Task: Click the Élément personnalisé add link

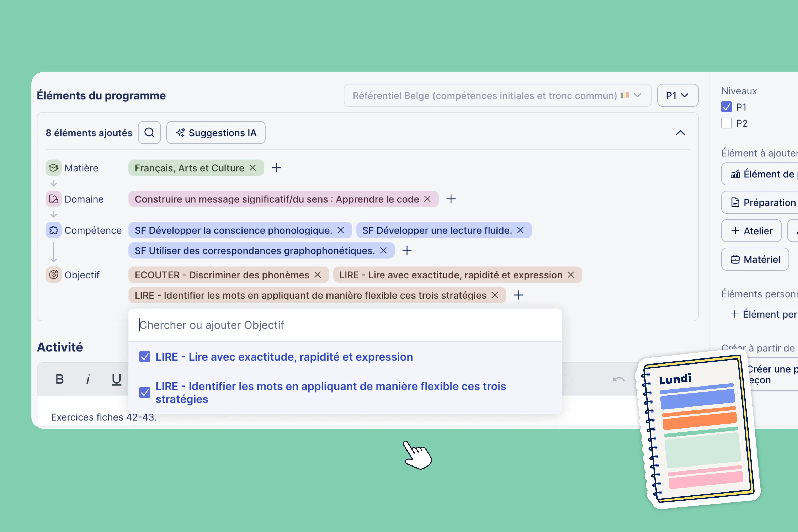Action: [x=764, y=314]
